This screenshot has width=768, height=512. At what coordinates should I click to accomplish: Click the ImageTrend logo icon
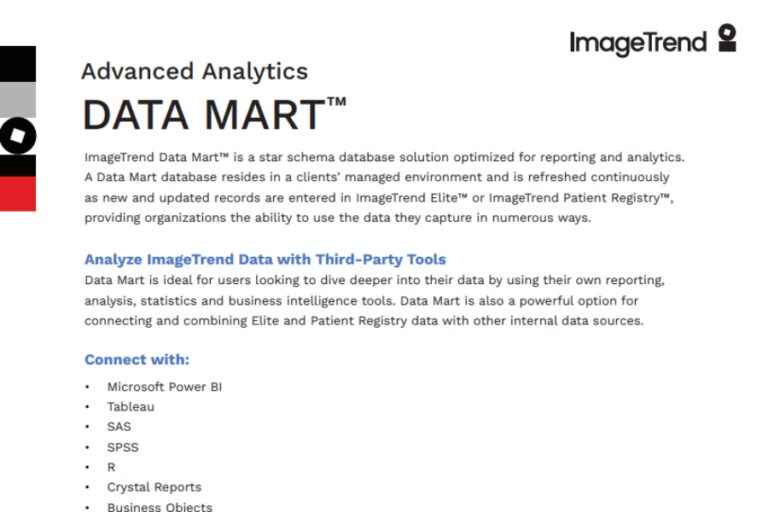(x=727, y=40)
